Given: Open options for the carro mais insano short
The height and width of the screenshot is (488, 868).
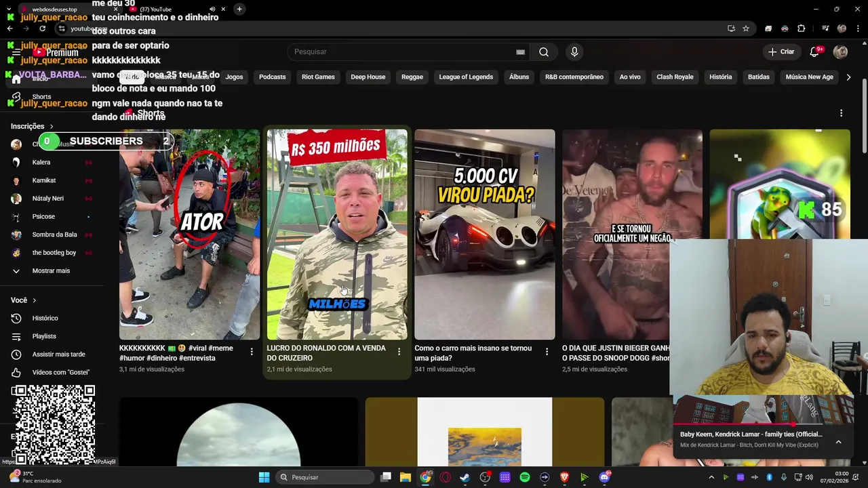Looking at the screenshot, I should click(547, 351).
